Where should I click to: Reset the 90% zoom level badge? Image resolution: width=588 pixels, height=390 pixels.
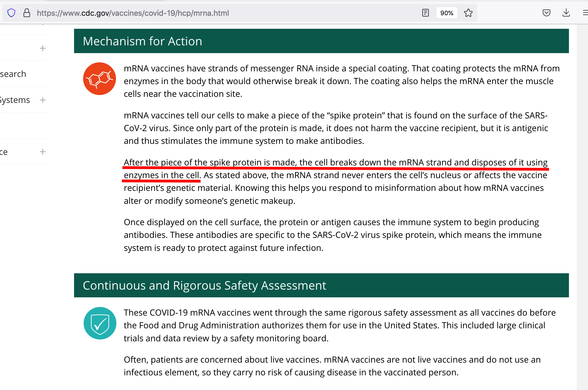447,13
